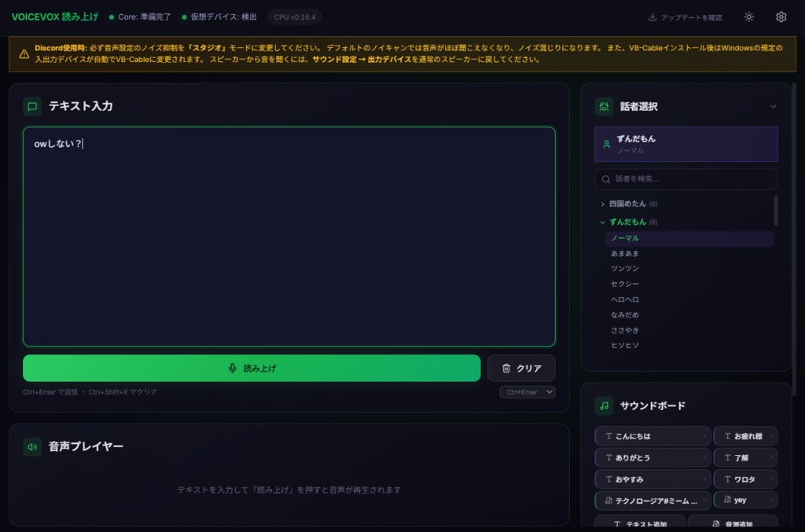
Task: Click the speaker selection panel icon
Action: click(x=602, y=106)
